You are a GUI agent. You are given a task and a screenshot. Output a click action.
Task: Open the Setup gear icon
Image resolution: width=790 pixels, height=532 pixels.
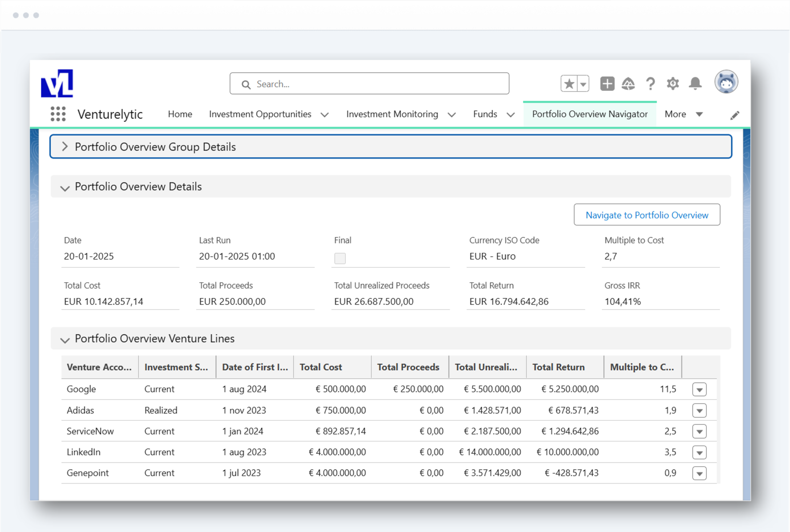(673, 84)
